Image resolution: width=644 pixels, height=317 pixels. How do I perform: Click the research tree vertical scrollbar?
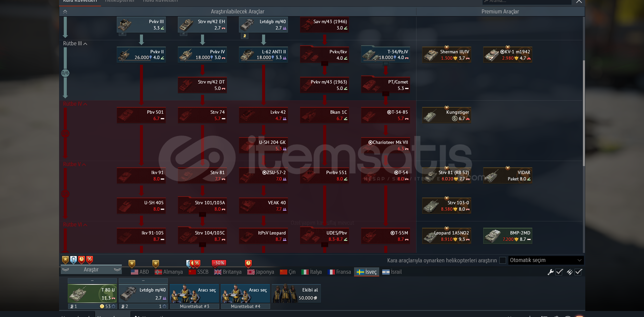584,113
